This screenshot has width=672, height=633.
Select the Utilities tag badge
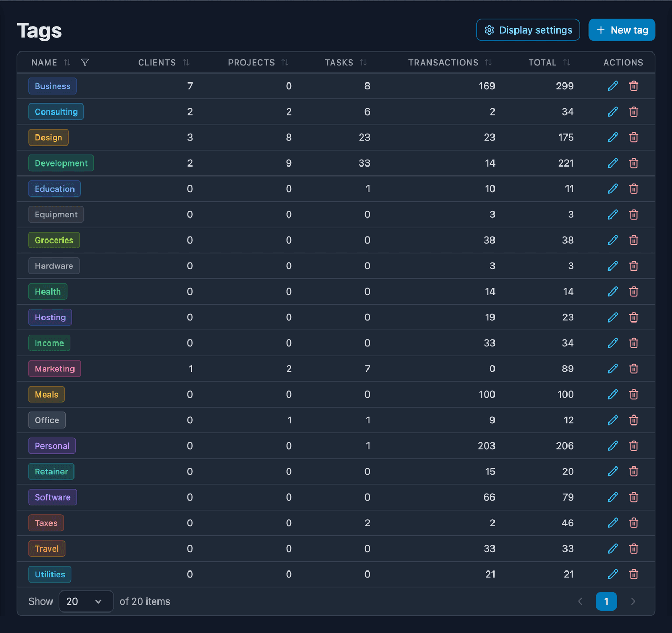click(x=50, y=575)
